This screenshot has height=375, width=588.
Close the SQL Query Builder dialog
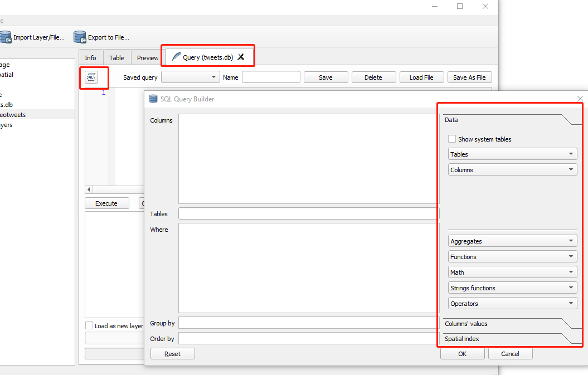tap(580, 99)
